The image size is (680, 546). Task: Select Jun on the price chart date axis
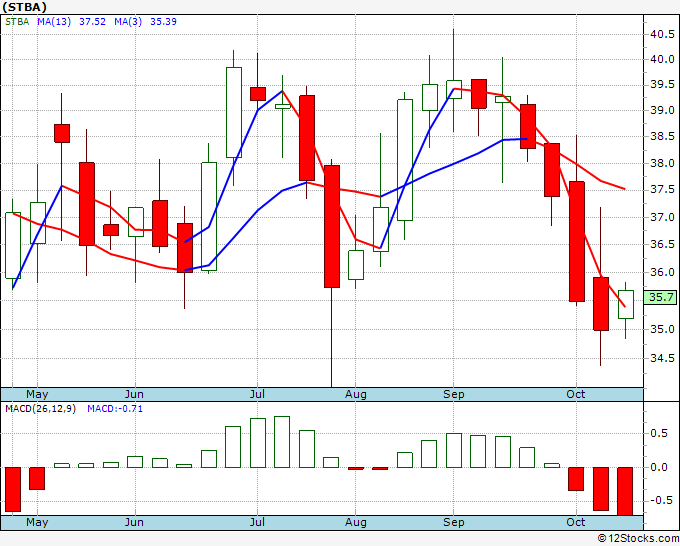click(134, 394)
